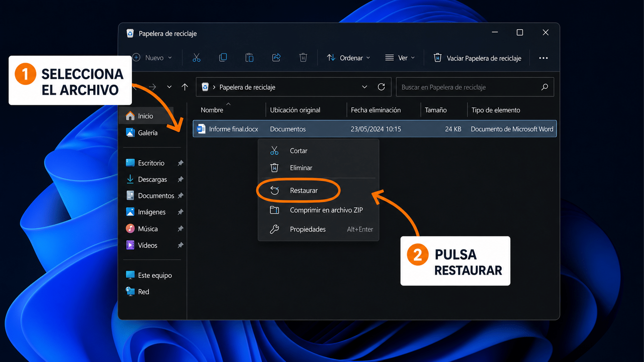Click the 23/05/2024 10:15 deletion date
Screen dimensions: 644x362
[376, 129]
